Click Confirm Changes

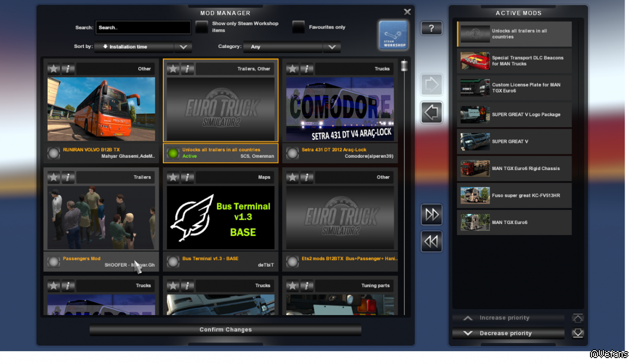tap(226, 330)
